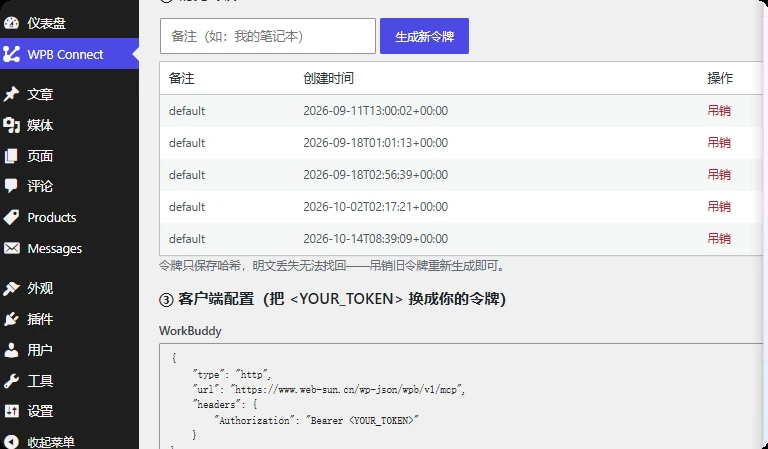This screenshot has width=768, height=449.
Task: Open the WPB Connect menu item
Action: (x=70, y=54)
